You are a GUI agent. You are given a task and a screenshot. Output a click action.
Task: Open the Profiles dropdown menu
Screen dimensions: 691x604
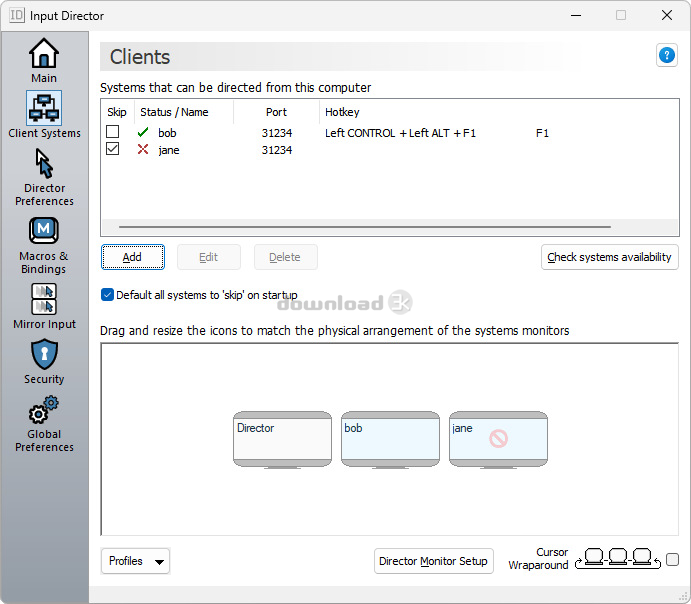pos(135,561)
